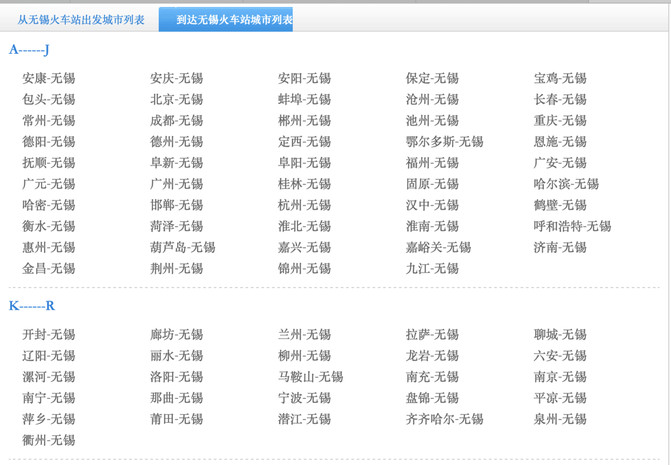Select the 哈尔滨-无锡 link

[566, 184]
